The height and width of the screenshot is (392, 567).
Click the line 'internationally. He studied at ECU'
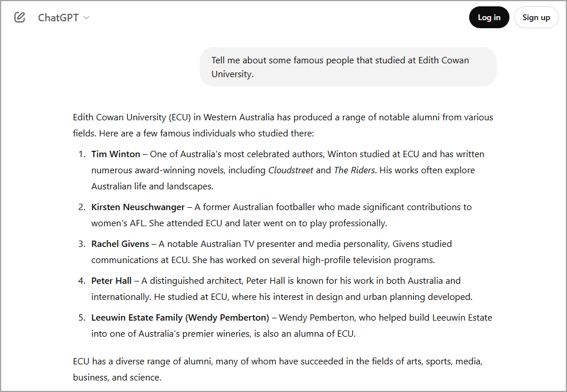click(281, 297)
